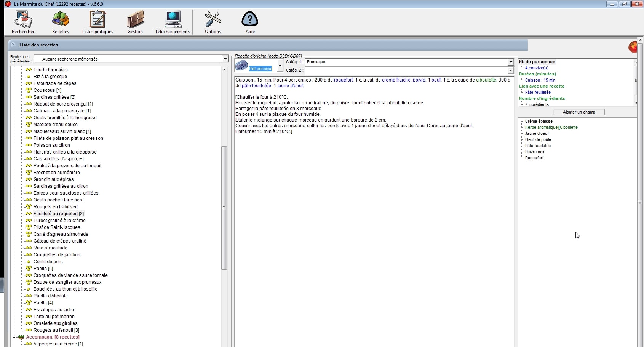
Task: Click Nombre d'ingrédients field header
Action: pyautogui.click(x=542, y=98)
